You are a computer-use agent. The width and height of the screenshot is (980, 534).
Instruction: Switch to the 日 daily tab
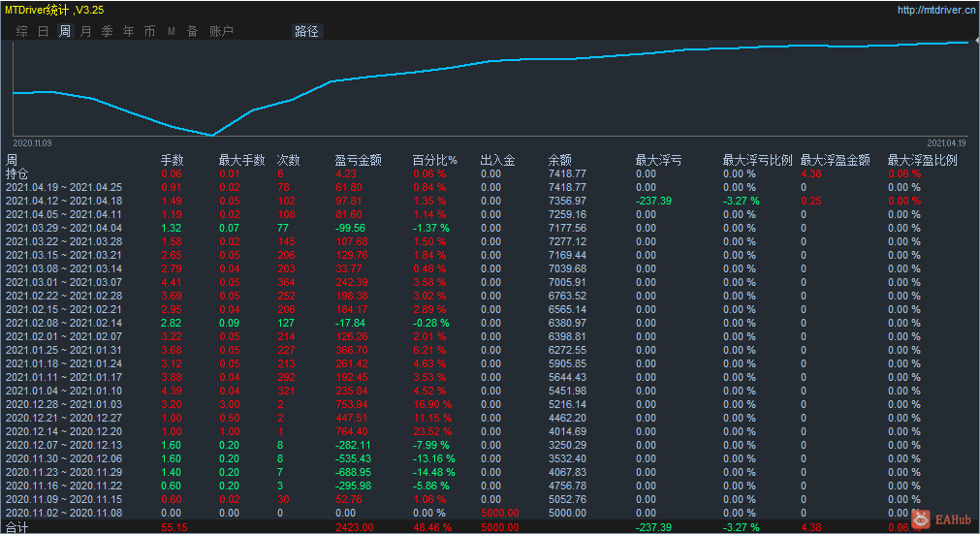point(44,31)
